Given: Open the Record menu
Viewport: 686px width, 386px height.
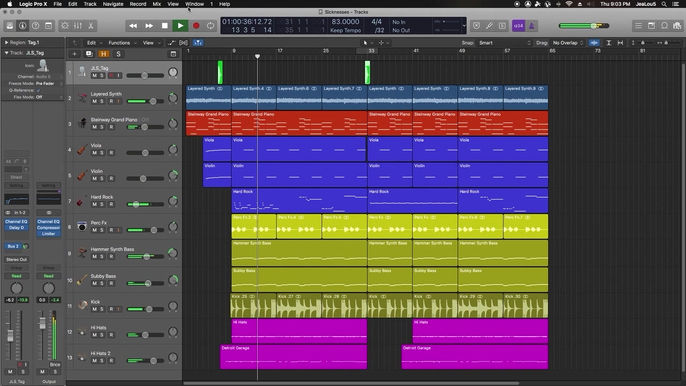Looking at the screenshot, I should [x=138, y=4].
